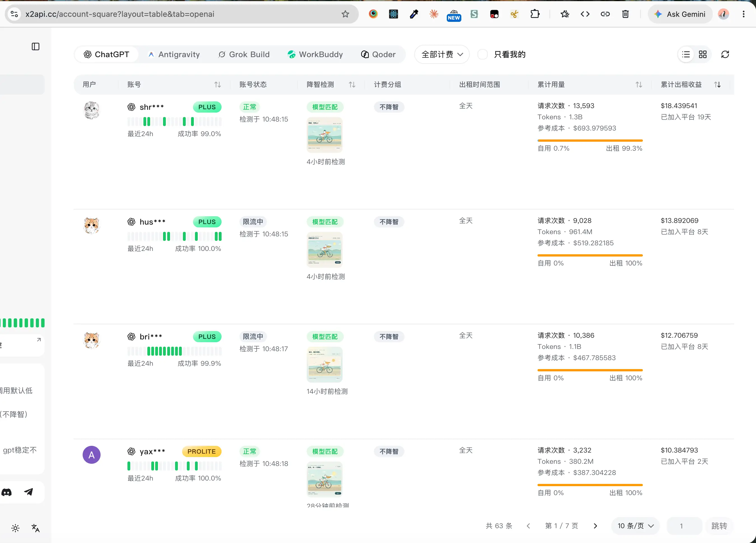756x543 pixels.
Task: Sort by 累计用量 column arrows
Action: click(x=639, y=85)
